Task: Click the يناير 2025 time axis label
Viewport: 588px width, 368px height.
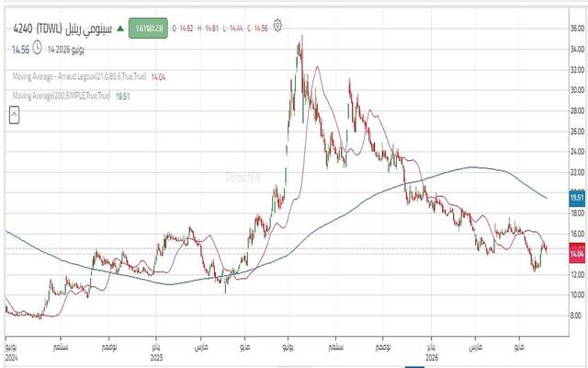Action: [157, 352]
